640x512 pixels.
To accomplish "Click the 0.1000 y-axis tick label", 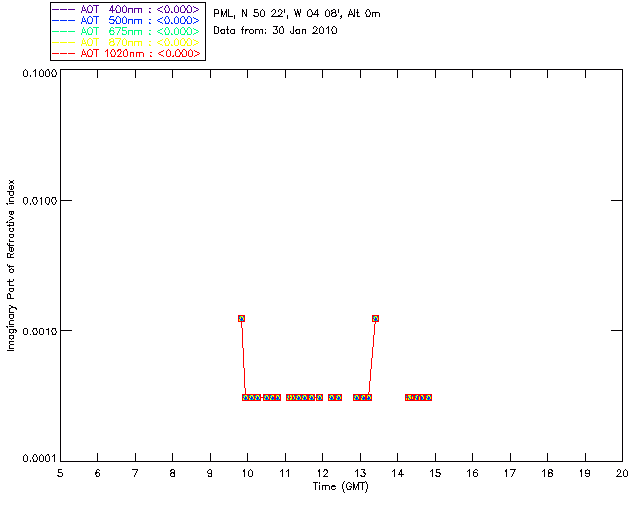I will coord(40,73).
